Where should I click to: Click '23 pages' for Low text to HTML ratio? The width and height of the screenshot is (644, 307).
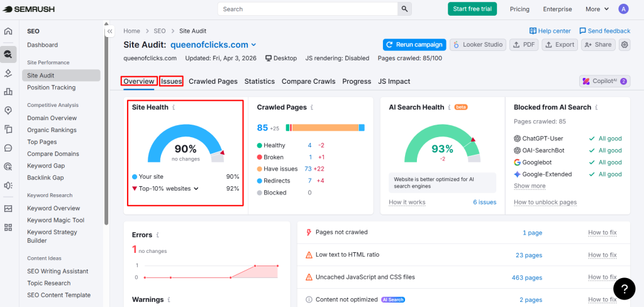point(529,255)
